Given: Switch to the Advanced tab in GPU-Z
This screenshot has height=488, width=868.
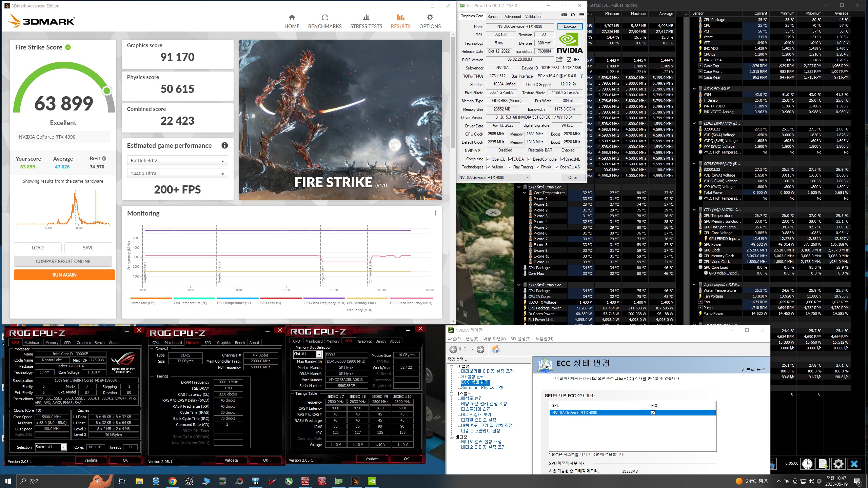Looking at the screenshot, I should [x=512, y=16].
